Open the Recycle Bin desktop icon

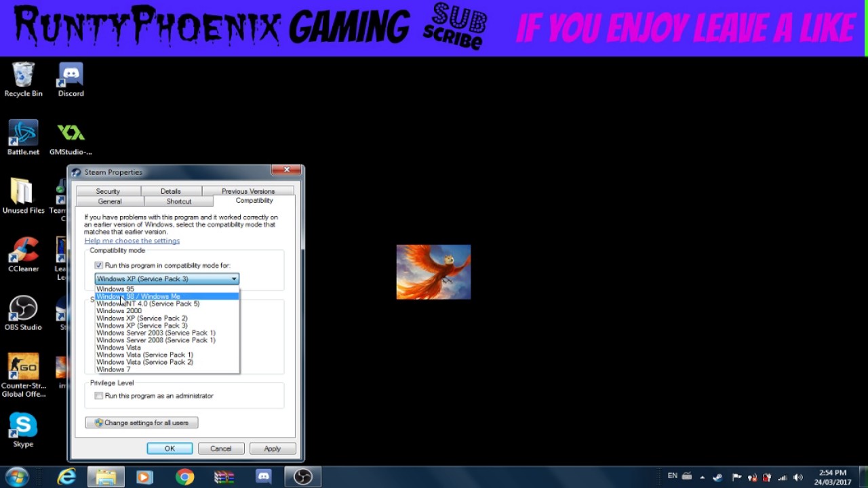click(x=23, y=80)
